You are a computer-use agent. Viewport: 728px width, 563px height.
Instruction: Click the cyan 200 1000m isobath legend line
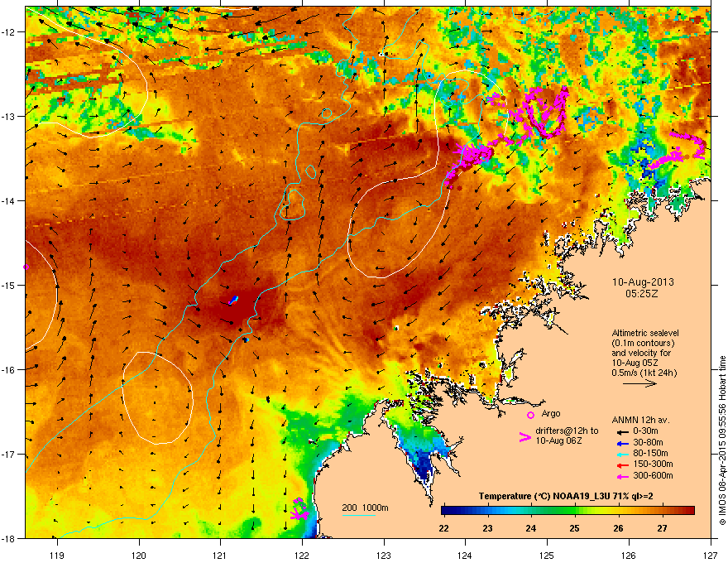click(358, 515)
